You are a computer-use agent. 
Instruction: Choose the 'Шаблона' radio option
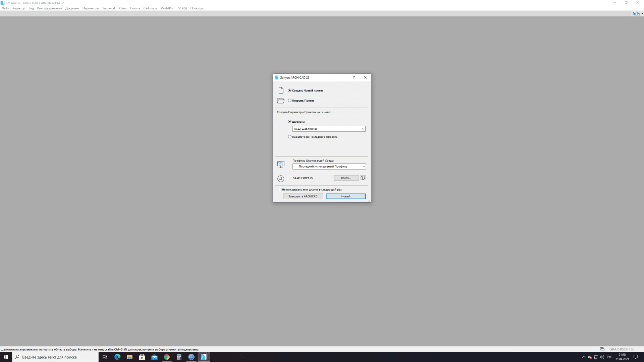(x=290, y=122)
